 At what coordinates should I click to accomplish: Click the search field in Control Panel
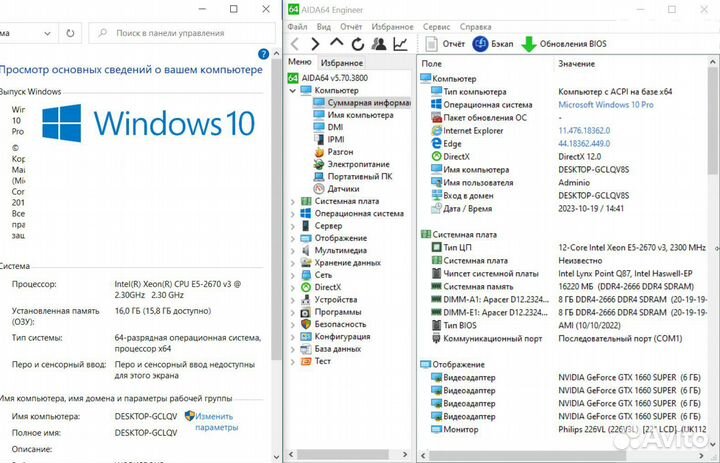coord(182,33)
